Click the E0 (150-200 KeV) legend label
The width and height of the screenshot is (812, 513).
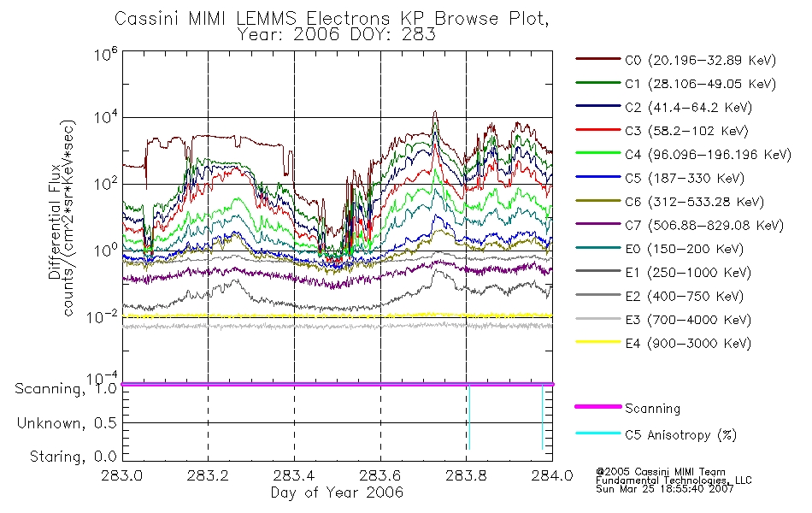click(x=685, y=250)
